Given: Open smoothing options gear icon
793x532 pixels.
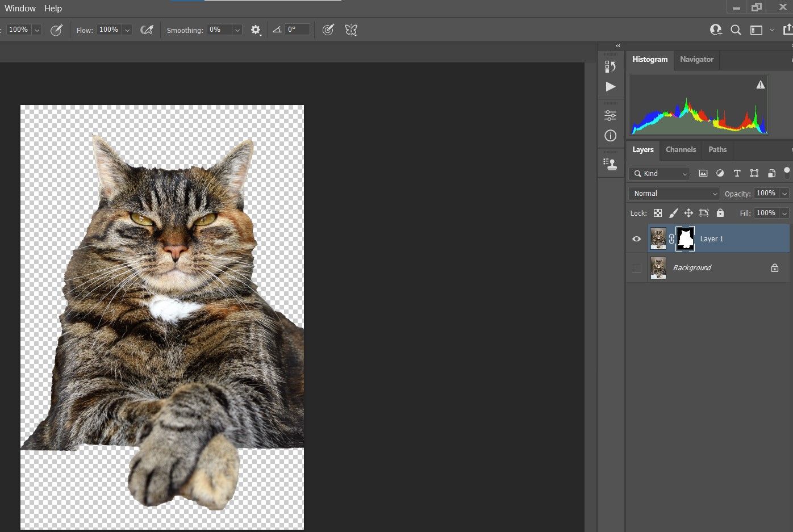Looking at the screenshot, I should click(x=256, y=30).
